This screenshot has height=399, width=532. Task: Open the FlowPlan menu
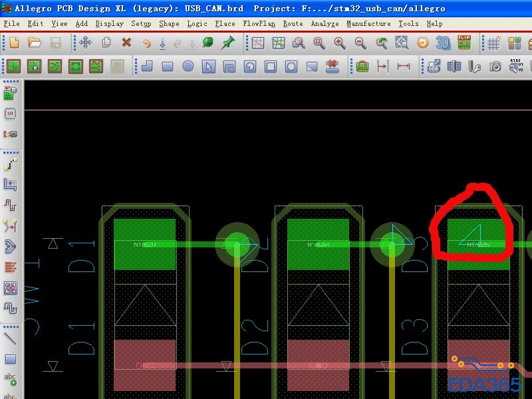coord(259,23)
